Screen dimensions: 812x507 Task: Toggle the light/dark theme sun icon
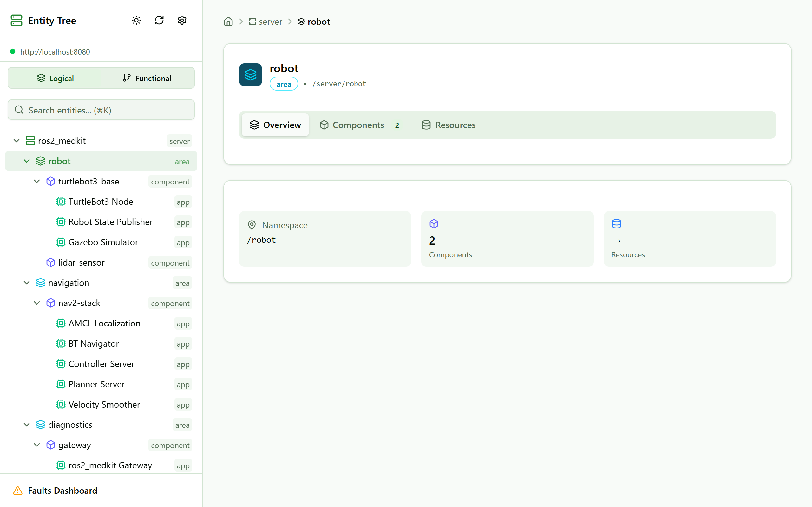click(136, 21)
